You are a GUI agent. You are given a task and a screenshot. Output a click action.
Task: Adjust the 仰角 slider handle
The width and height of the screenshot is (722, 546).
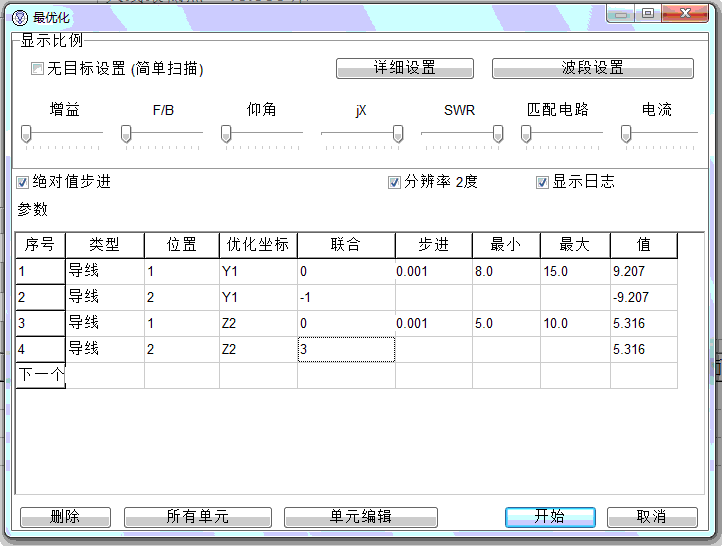226,134
